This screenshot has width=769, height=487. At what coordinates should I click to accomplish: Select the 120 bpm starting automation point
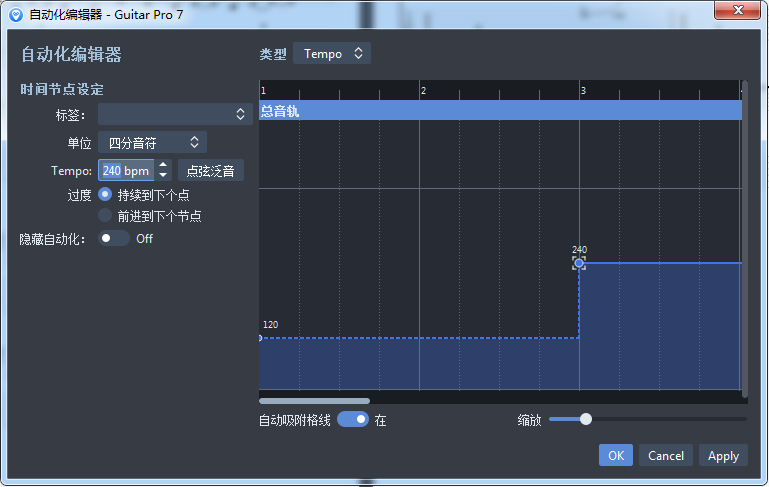pos(260,338)
